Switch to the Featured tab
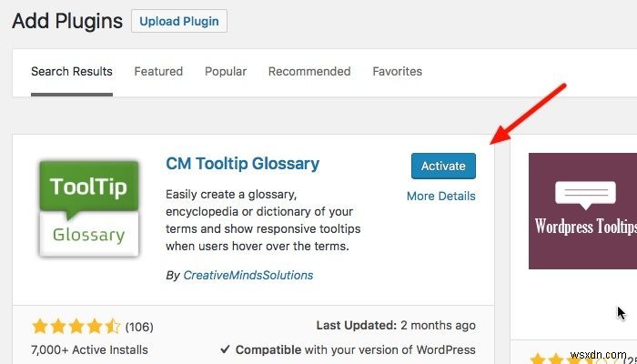The height and width of the screenshot is (364, 637). point(158,71)
